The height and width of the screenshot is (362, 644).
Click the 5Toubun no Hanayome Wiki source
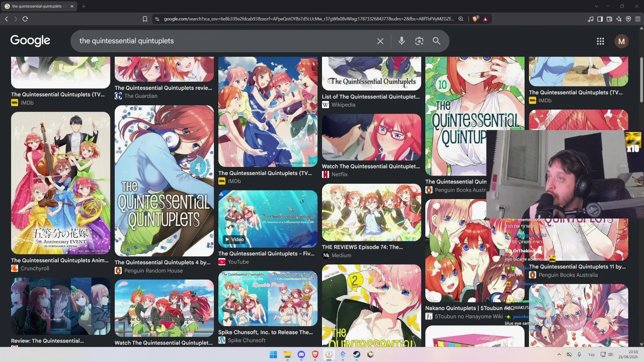point(468,316)
